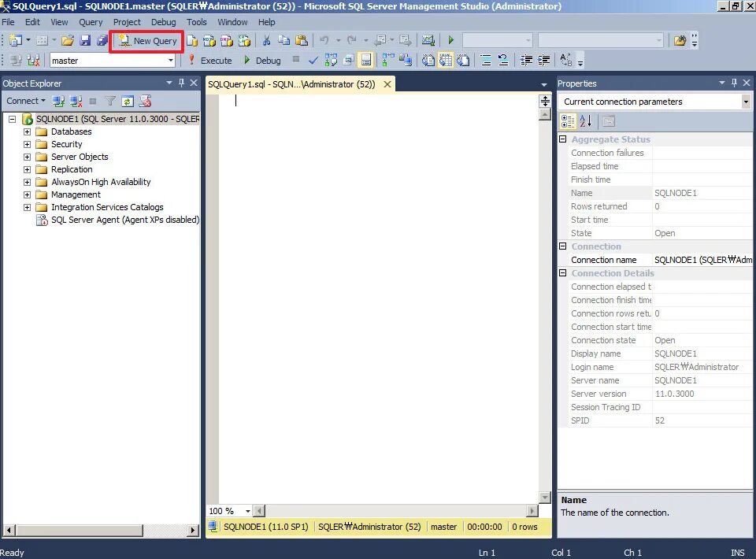Toggle Alphabetical sort in Properties panel

coord(586,121)
